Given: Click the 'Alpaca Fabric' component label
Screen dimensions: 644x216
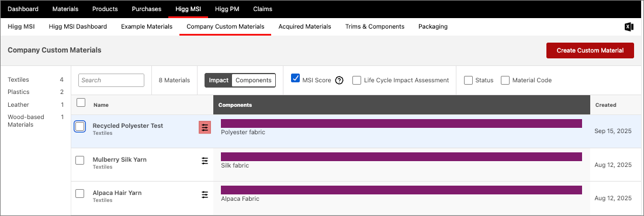Looking at the screenshot, I should point(240,198).
